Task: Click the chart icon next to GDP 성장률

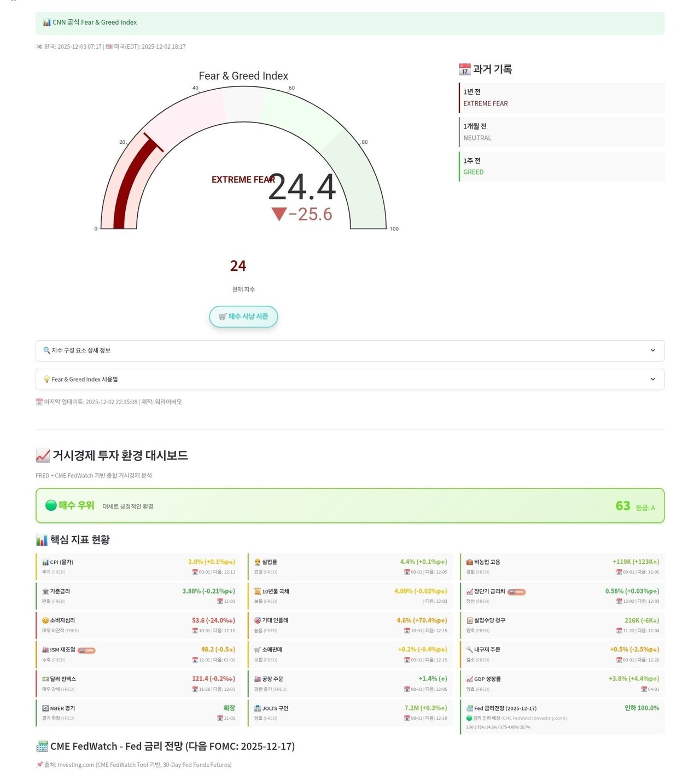Action: point(469,678)
